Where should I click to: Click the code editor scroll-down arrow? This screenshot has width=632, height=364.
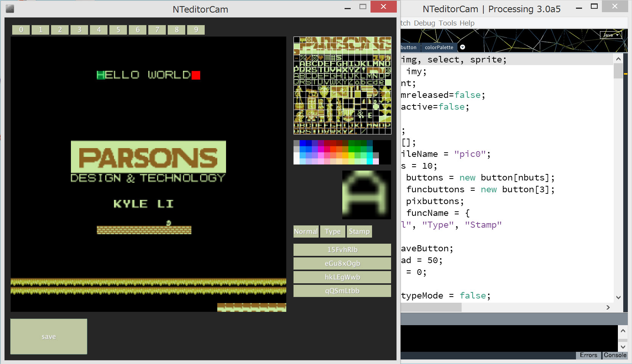click(x=618, y=297)
